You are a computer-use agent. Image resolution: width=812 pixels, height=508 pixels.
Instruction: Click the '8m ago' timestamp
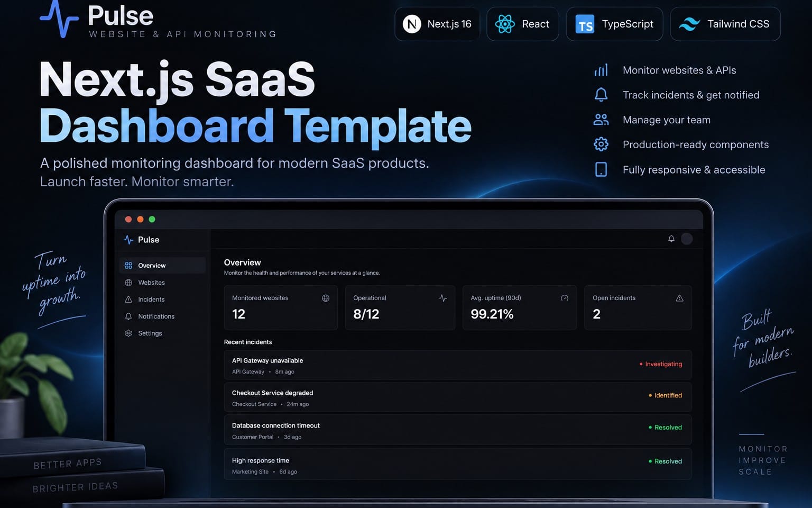click(284, 372)
